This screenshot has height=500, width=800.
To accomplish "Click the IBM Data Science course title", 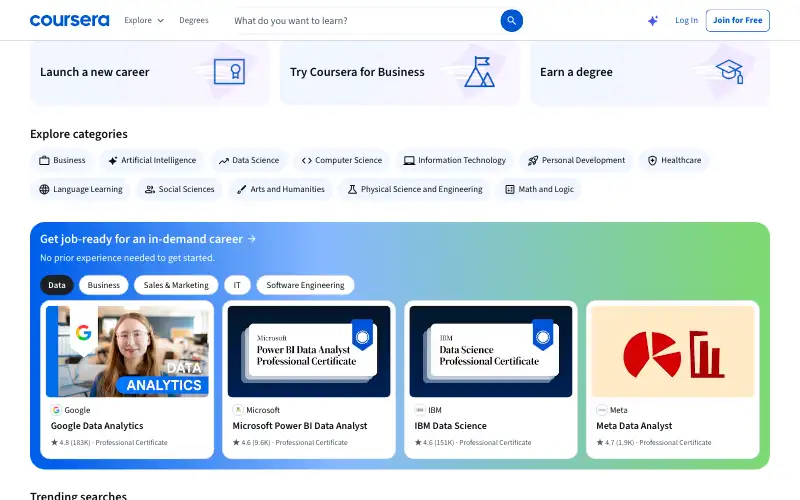I will tap(451, 426).
